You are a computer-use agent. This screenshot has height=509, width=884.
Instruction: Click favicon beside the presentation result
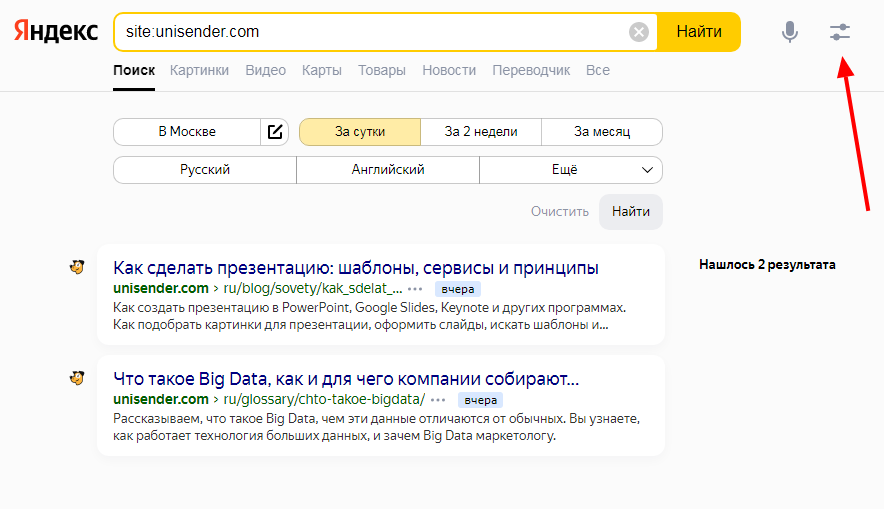click(77, 267)
